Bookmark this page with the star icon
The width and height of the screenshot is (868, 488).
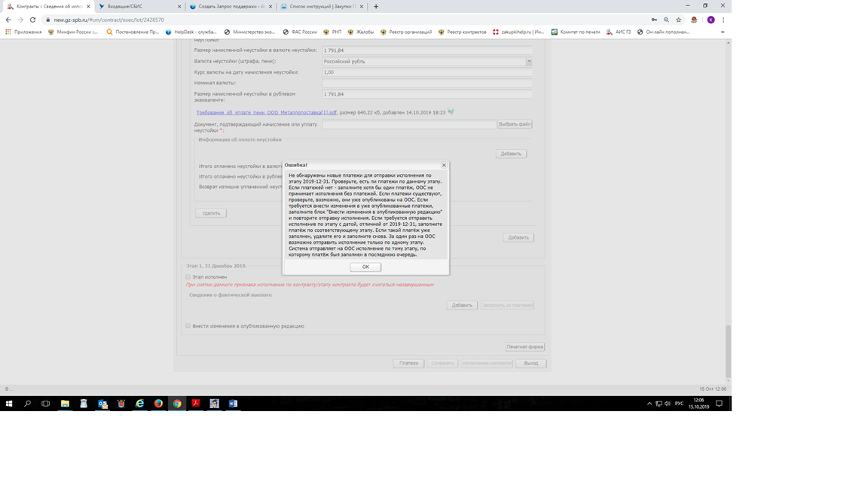pyautogui.click(x=679, y=20)
